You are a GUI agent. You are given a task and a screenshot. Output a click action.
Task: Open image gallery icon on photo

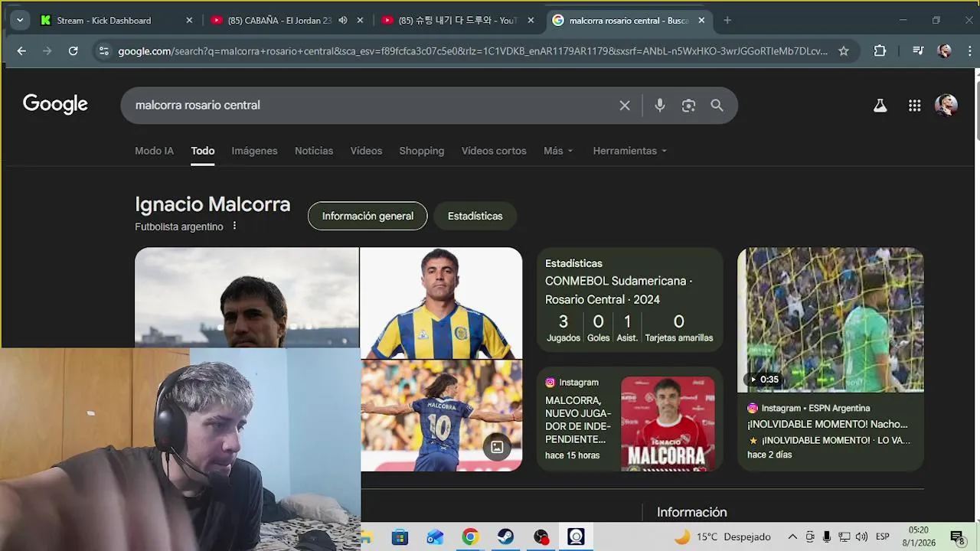point(496,447)
